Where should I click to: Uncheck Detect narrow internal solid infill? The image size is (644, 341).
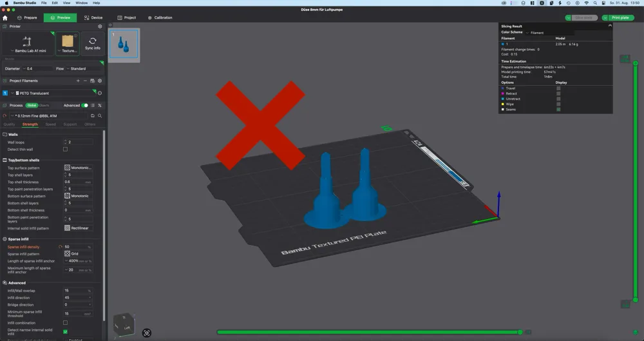point(65,331)
